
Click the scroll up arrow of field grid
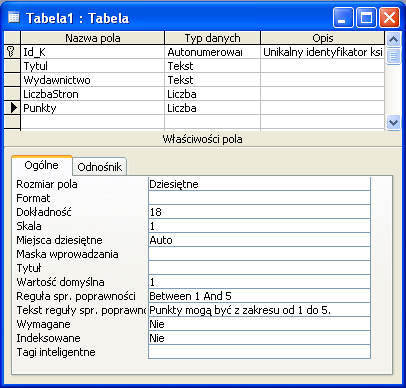393,39
